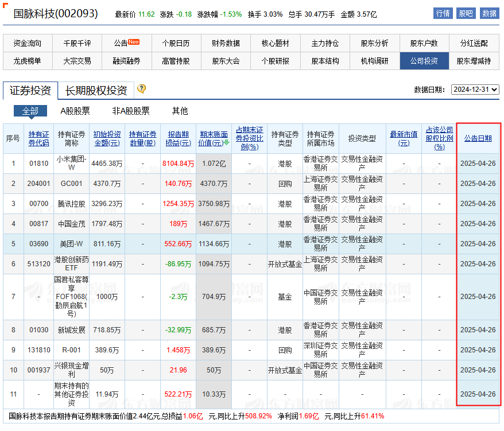Click the security name 小米集团-W

[71, 163]
